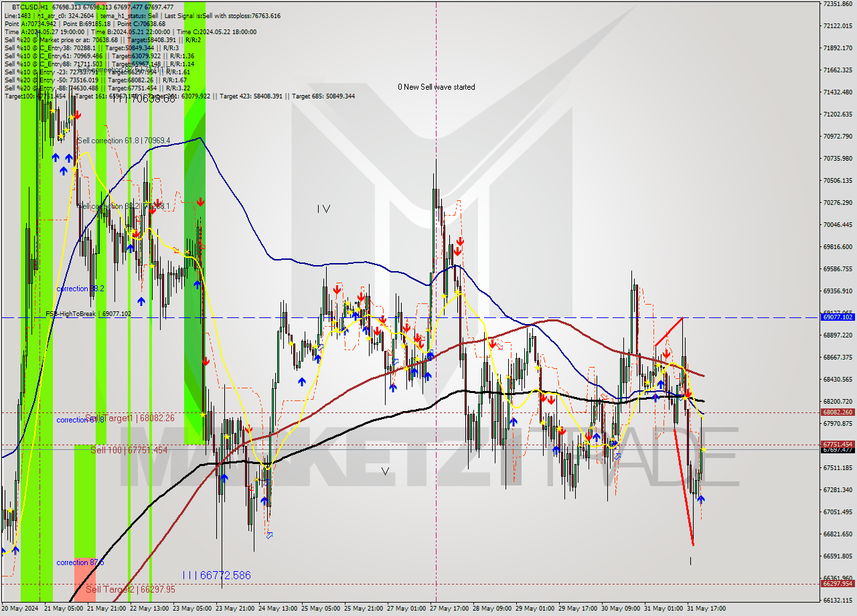Screen dimensions: 857x616
Task: Select 'Sell correction 61.8 | 70969.4' label
Action: pyautogui.click(x=124, y=141)
